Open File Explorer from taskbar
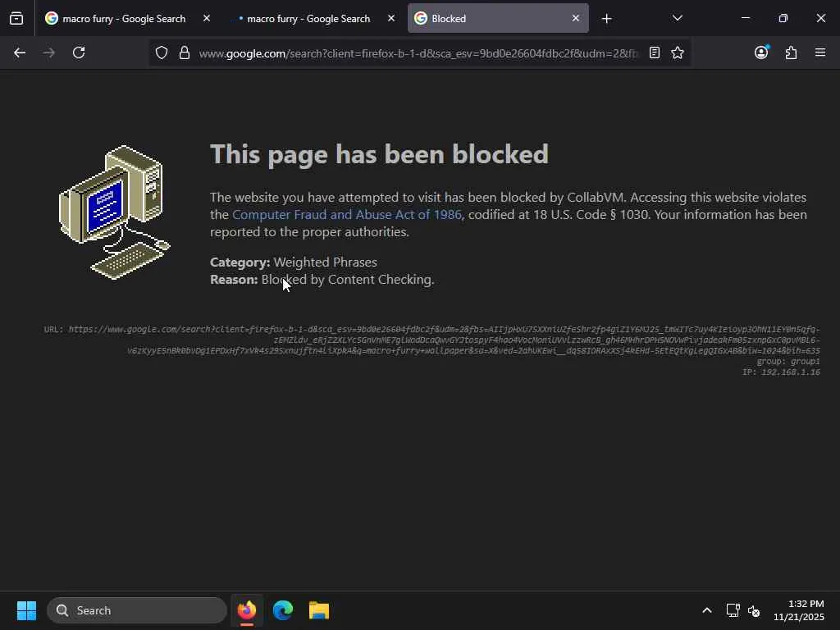The width and height of the screenshot is (840, 630). pyautogui.click(x=319, y=610)
